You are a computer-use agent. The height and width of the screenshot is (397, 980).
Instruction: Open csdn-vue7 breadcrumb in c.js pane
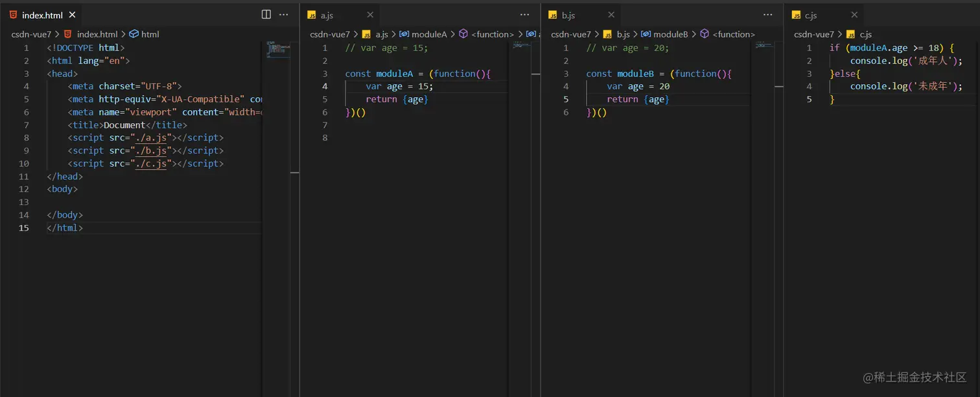[x=814, y=34]
